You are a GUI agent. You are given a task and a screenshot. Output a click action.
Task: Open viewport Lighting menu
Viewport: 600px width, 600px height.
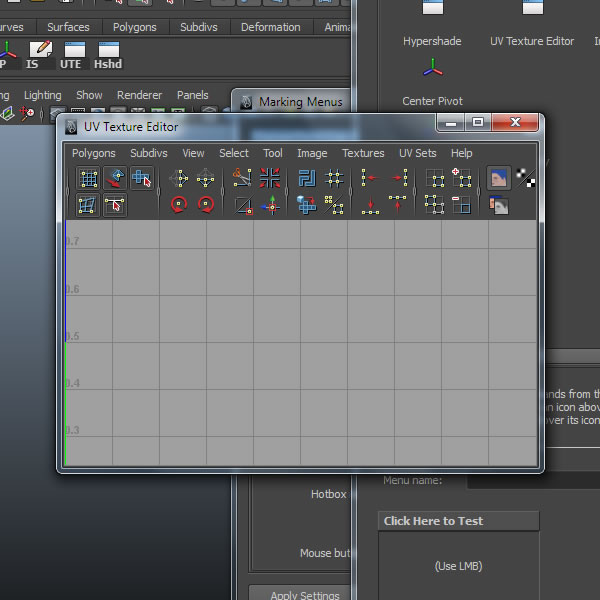pos(42,95)
